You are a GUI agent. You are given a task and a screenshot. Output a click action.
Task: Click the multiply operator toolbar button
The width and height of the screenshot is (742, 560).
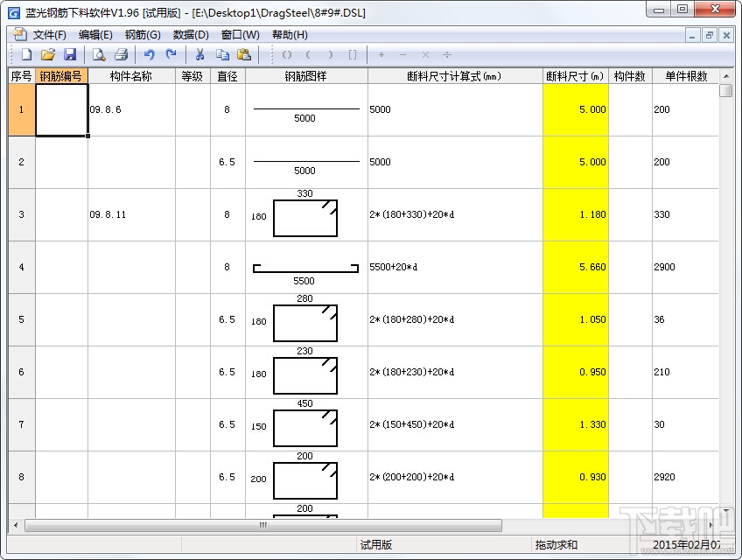(425, 55)
